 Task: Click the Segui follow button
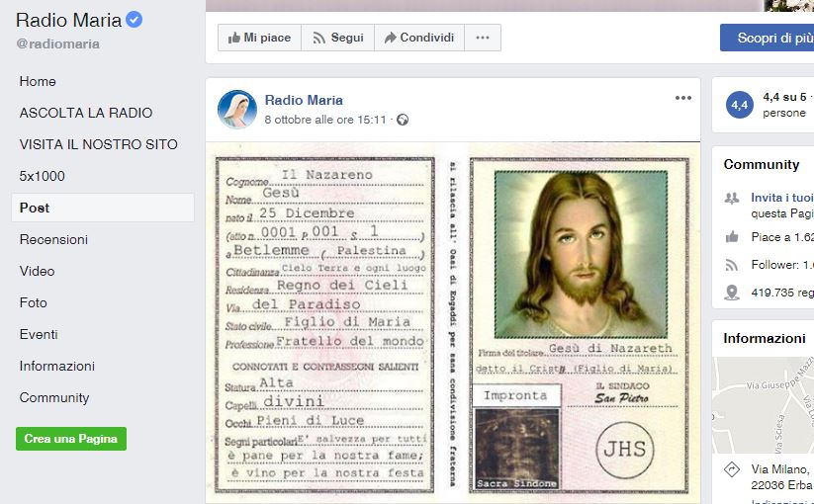tap(337, 38)
